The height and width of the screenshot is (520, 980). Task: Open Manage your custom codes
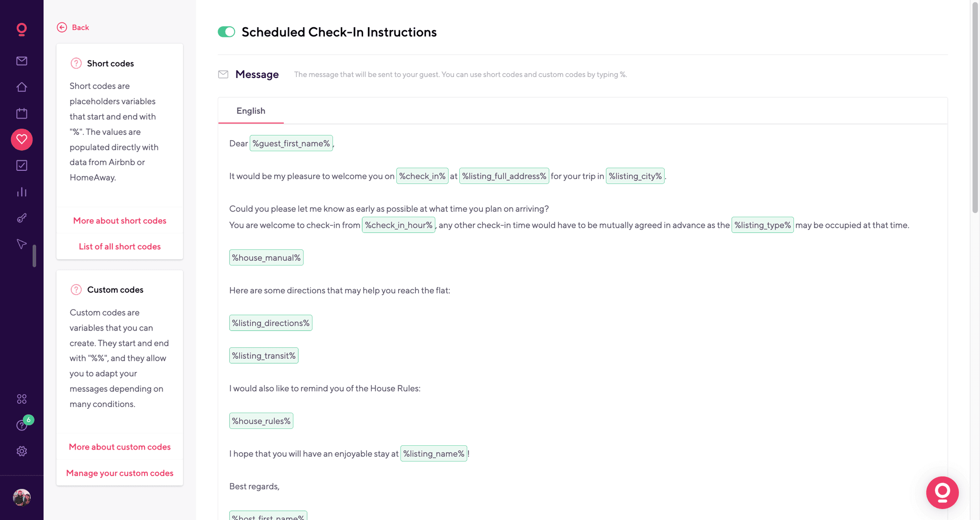(x=119, y=473)
